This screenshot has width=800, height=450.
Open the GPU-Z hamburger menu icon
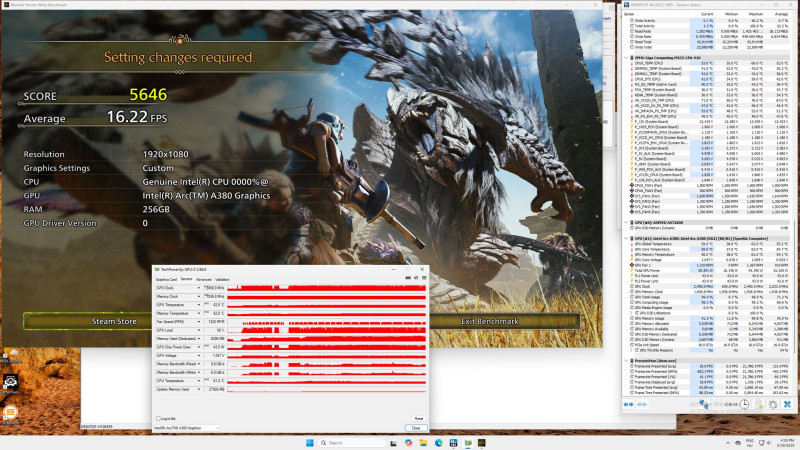[x=424, y=278]
